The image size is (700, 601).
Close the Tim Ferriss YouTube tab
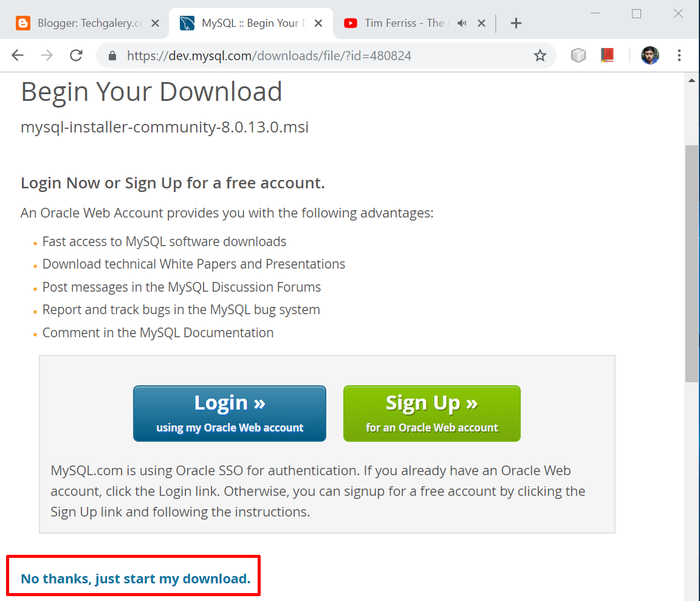pyautogui.click(x=482, y=23)
